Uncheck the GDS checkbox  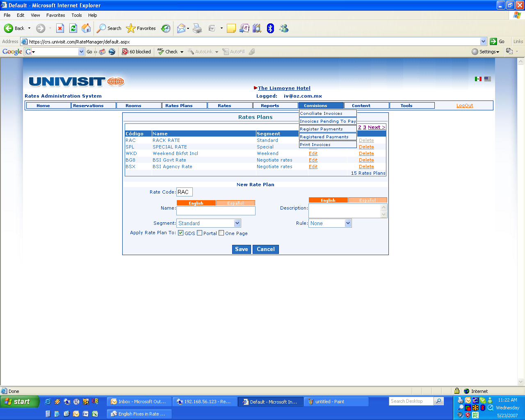pyautogui.click(x=181, y=233)
